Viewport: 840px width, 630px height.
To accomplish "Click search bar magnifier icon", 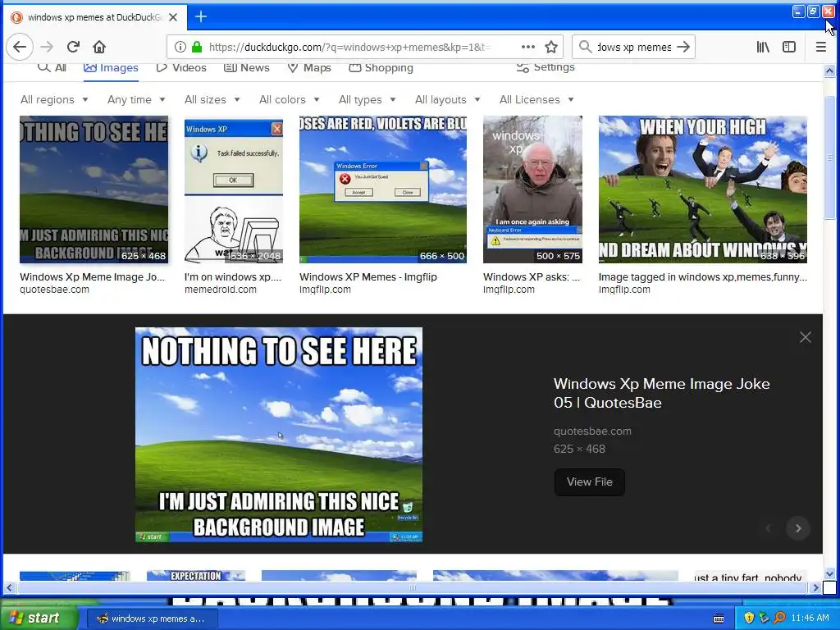I will pyautogui.click(x=586, y=47).
